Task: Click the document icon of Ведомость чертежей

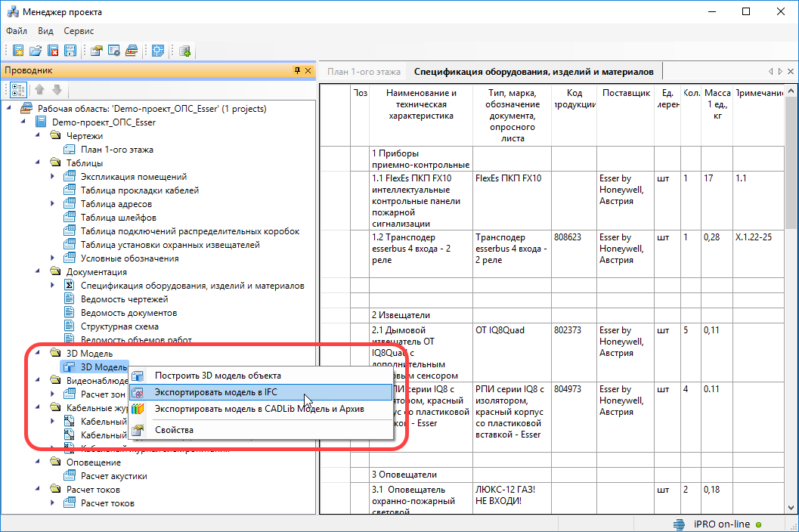Action: 70,299
